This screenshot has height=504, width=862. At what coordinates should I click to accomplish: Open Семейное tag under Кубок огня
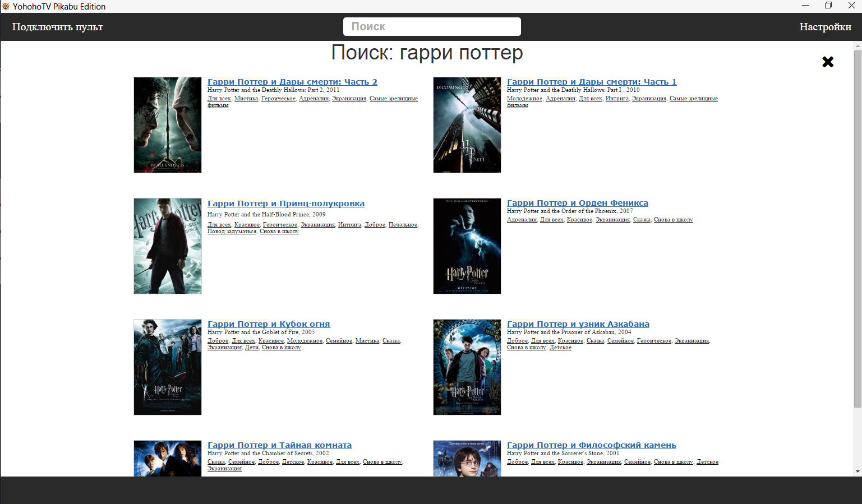[x=339, y=341]
